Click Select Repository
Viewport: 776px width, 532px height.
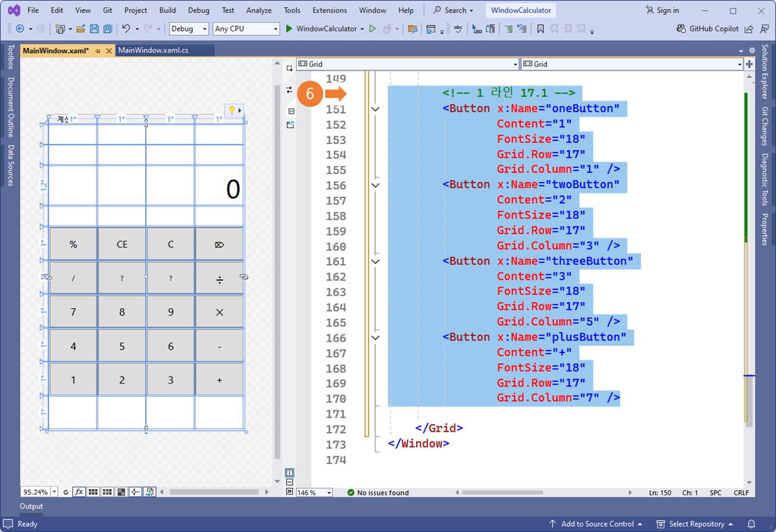pyautogui.click(x=695, y=524)
